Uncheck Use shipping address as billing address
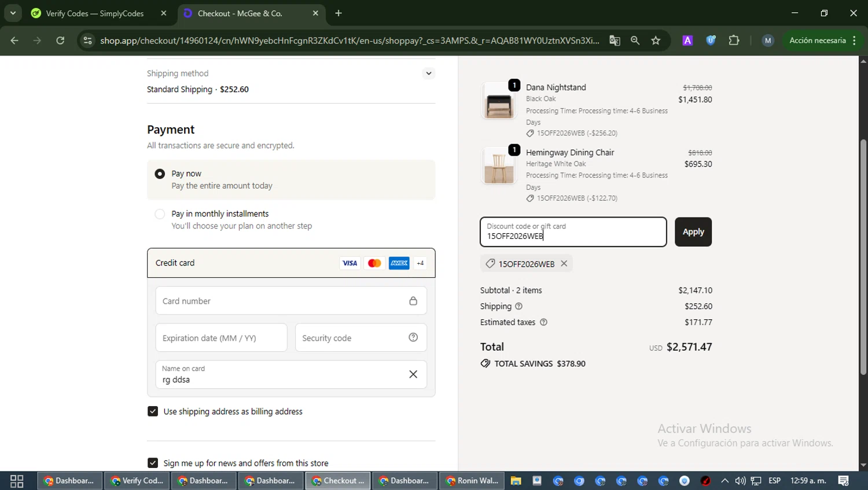Image resolution: width=868 pixels, height=490 pixels. [x=153, y=411]
